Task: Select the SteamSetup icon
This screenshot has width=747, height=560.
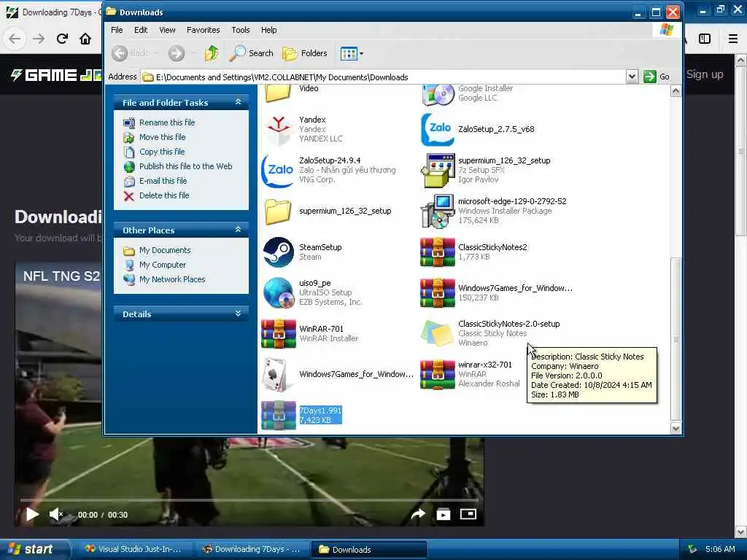Action: [278, 252]
